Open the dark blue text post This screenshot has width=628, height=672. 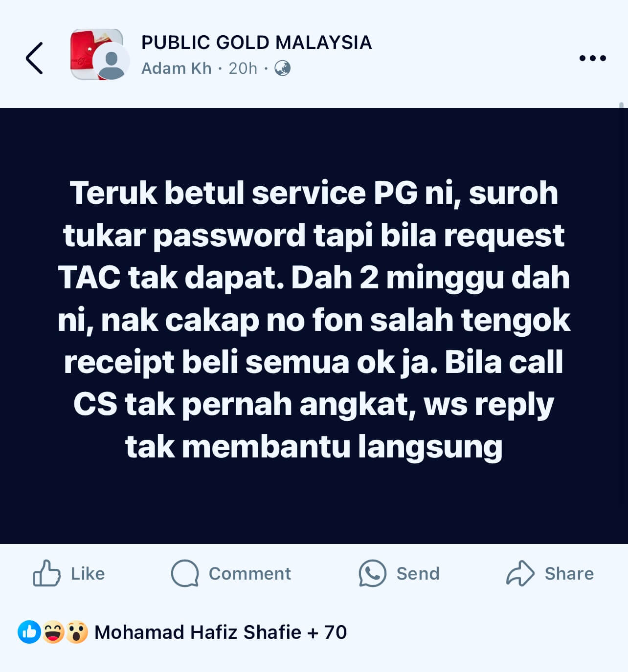[314, 325]
